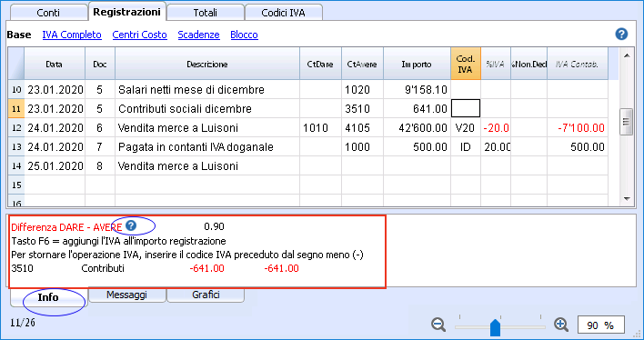The width and height of the screenshot is (644, 340).
Task: Click the Importo column header
Action: click(x=417, y=64)
